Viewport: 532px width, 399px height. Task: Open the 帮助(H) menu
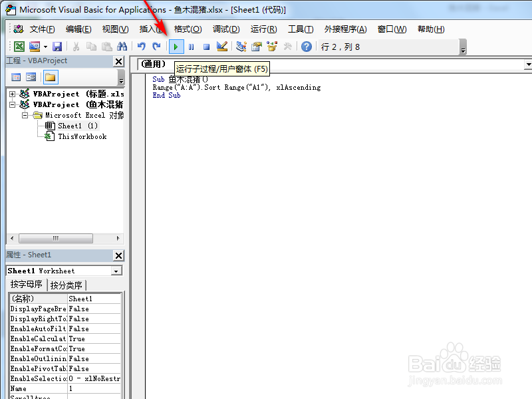431,29
